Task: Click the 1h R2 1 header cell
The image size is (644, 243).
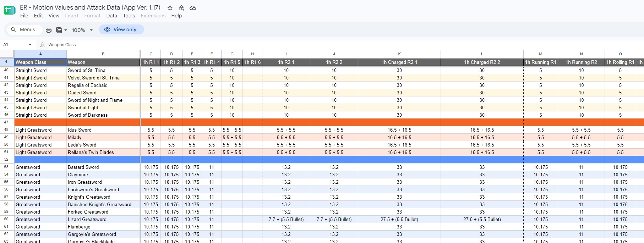Action: click(286, 62)
